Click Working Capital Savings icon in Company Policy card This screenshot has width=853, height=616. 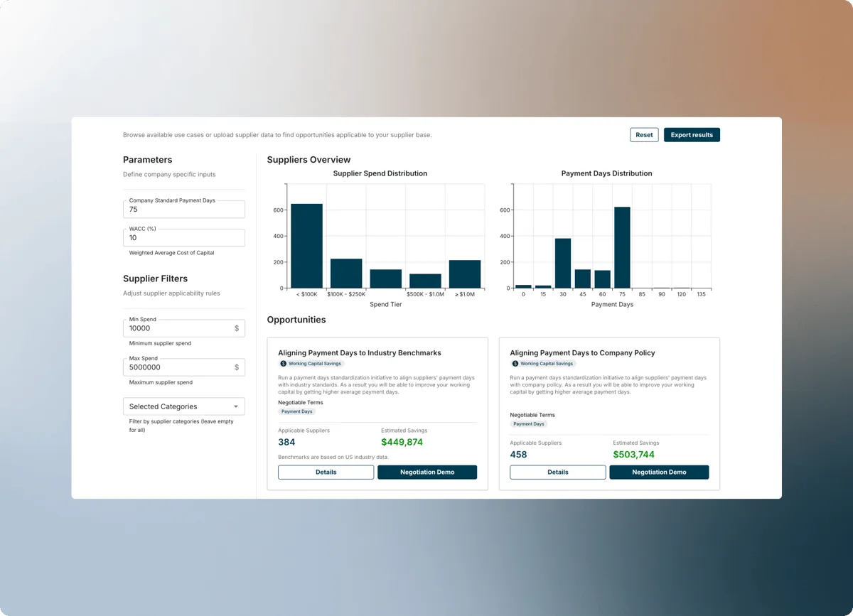tap(515, 363)
